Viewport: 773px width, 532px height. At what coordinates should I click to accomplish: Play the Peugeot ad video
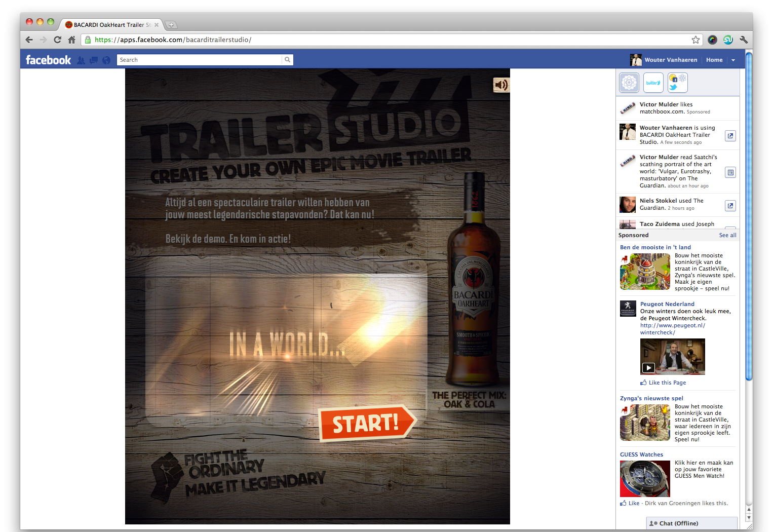point(673,357)
